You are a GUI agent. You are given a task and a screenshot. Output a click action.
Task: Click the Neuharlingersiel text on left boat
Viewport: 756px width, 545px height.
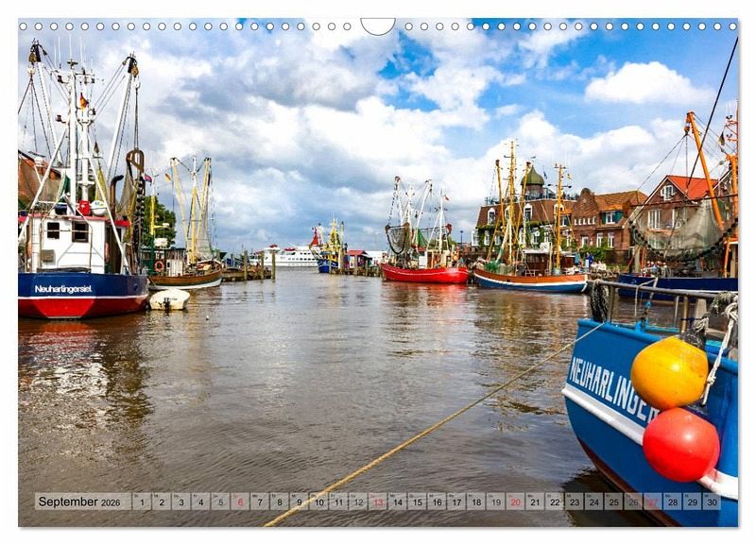click(63, 289)
